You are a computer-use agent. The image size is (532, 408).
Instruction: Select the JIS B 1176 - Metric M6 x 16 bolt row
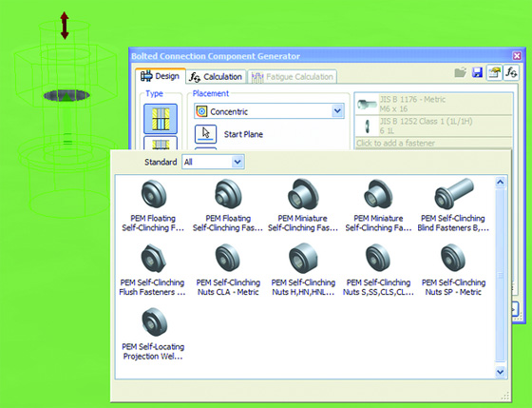433,104
